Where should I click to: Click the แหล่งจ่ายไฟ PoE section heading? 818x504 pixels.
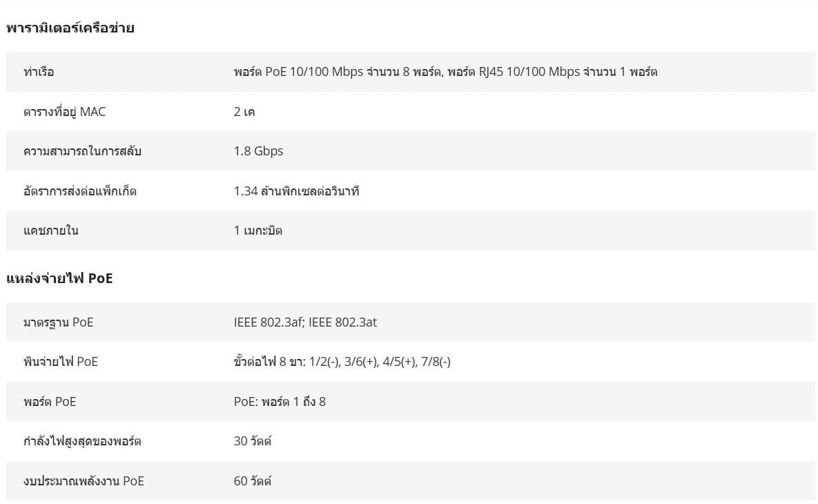coord(59,279)
